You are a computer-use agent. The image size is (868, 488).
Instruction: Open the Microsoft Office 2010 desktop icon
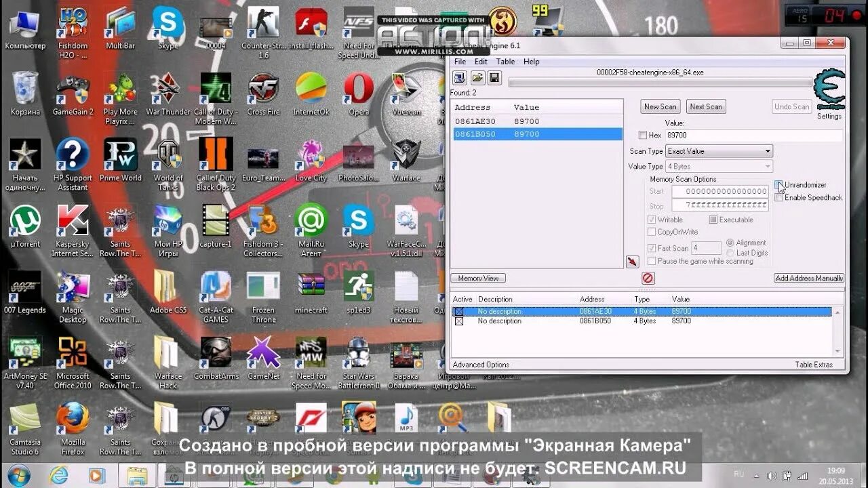[x=73, y=363]
